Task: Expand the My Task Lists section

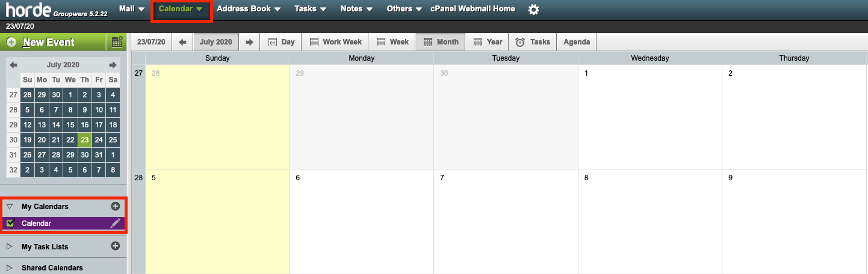Action: 10,247
